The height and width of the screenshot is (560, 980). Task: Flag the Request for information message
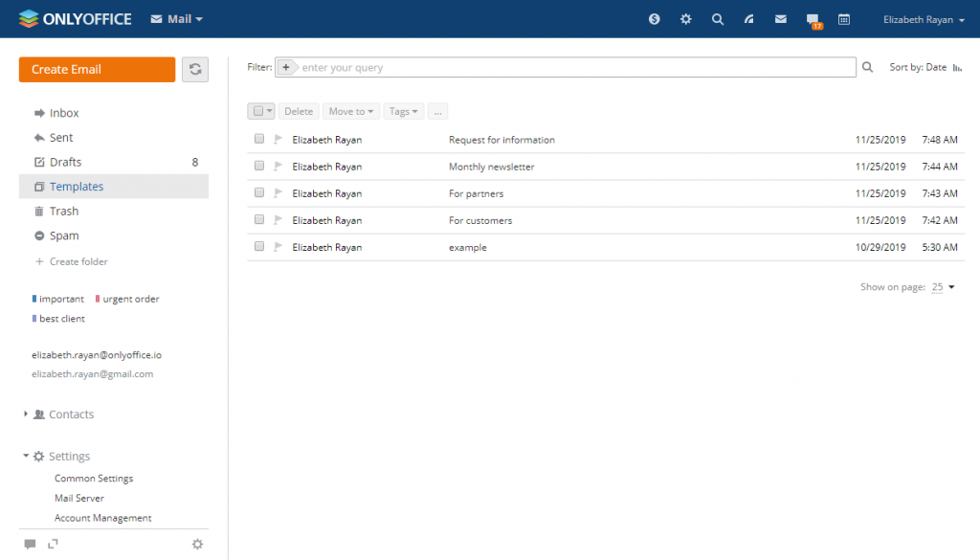click(278, 140)
